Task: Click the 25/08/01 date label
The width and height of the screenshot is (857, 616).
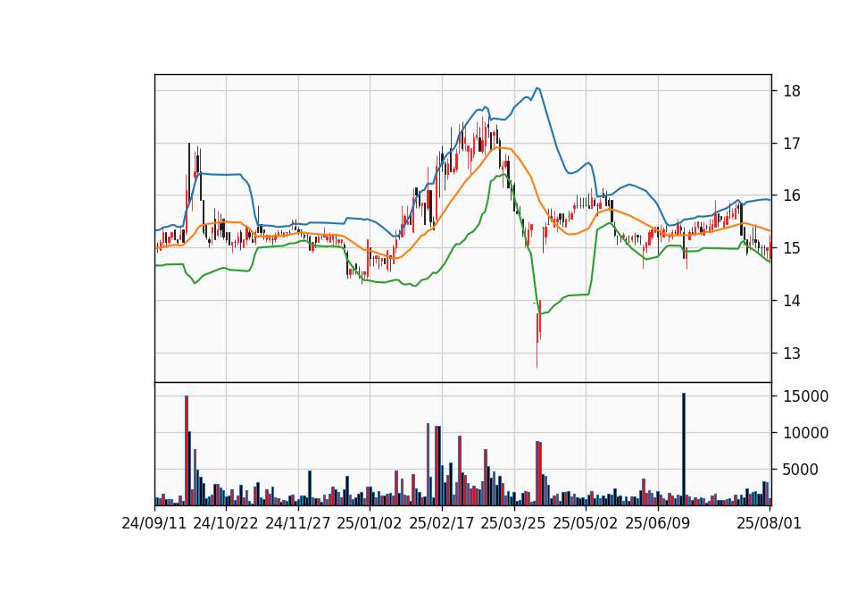Action: 769,523
